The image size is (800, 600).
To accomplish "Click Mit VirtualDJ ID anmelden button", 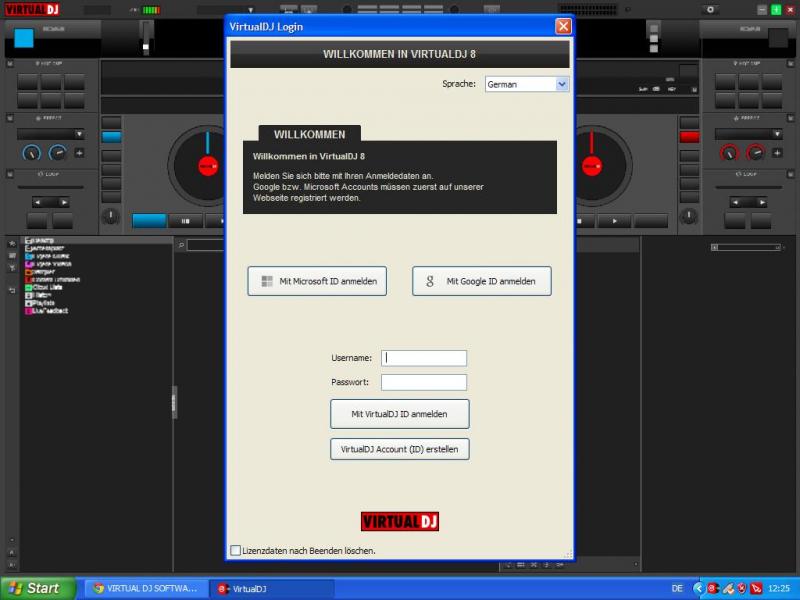I will [x=399, y=414].
